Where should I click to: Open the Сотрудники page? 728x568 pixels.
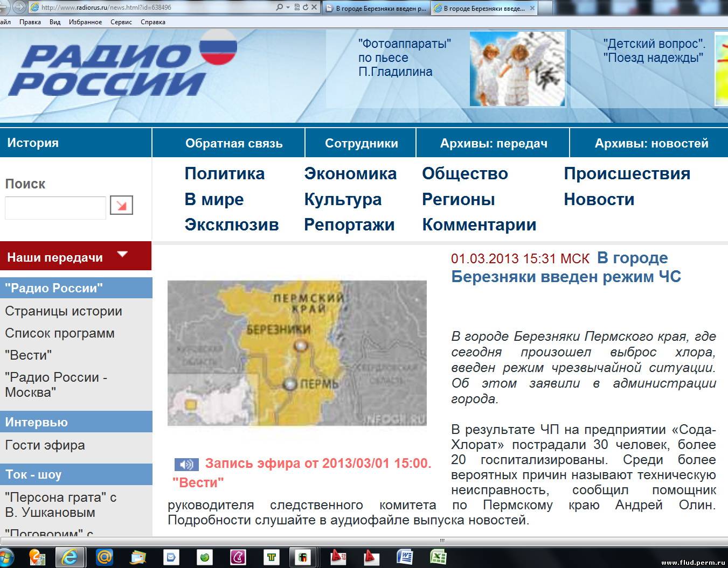click(x=361, y=143)
